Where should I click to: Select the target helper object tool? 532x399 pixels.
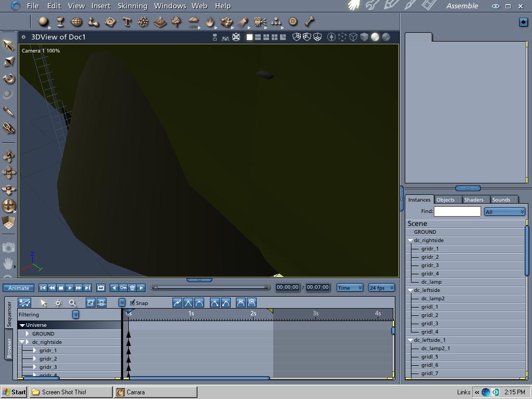pyautogui.click(x=293, y=22)
